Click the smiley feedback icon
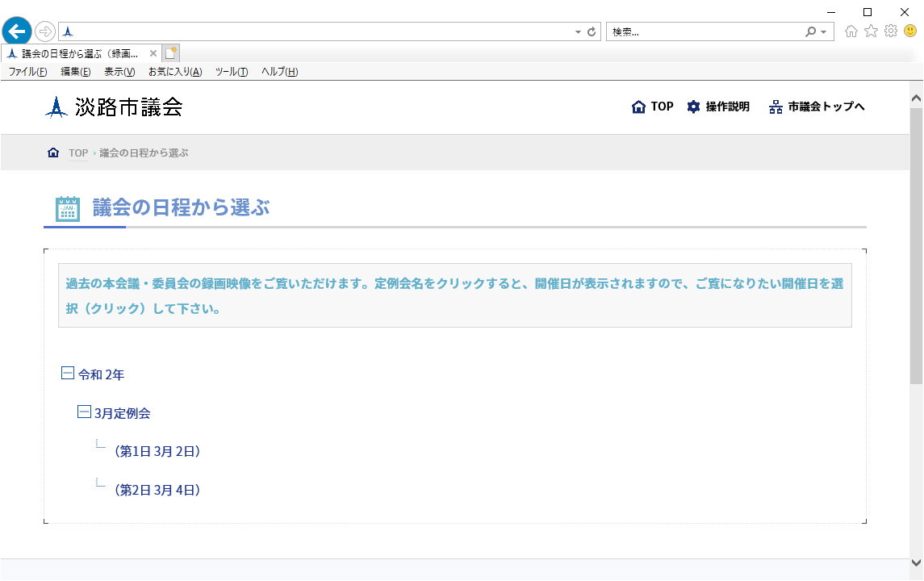Image resolution: width=924 pixels, height=581 pixels. tap(910, 31)
